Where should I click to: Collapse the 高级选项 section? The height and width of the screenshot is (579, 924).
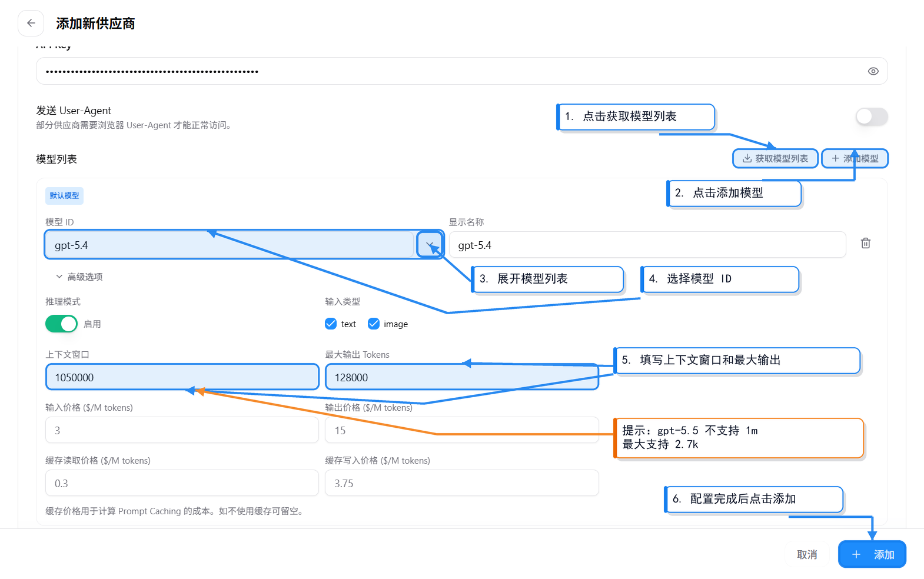tap(79, 277)
